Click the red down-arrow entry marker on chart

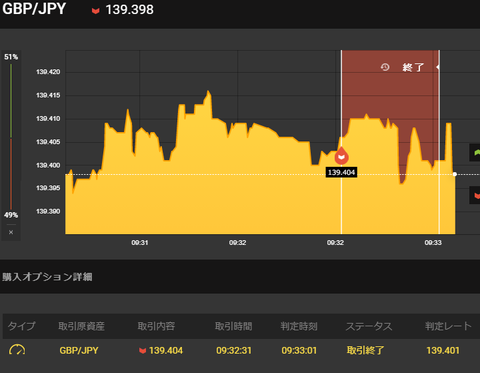[x=341, y=156]
